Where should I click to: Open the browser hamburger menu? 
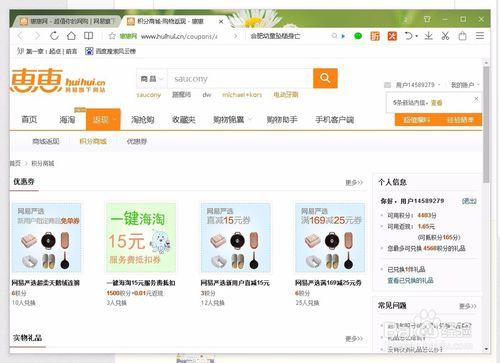coord(480,36)
